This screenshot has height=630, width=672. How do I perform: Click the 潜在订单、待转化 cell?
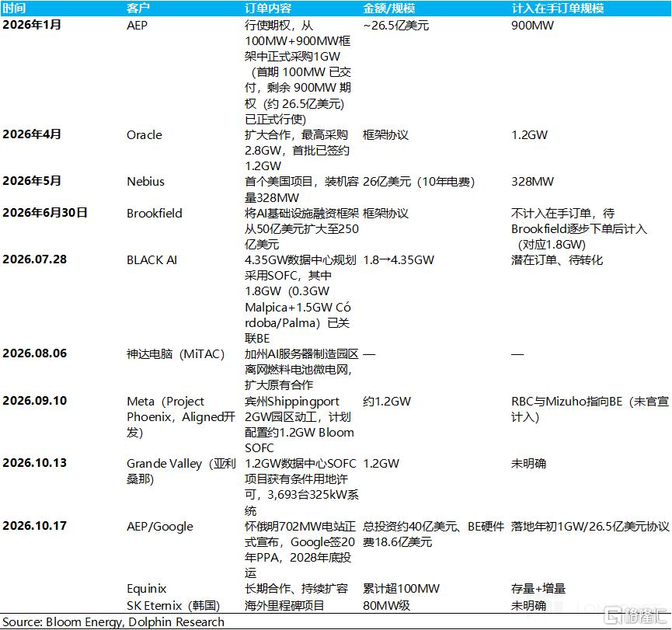(x=557, y=260)
